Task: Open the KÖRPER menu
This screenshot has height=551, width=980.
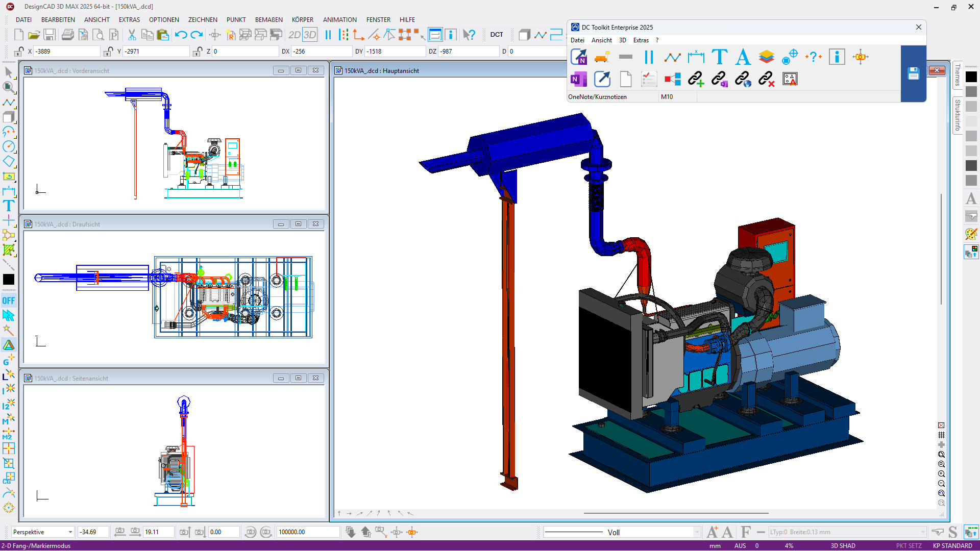Action: point(302,19)
